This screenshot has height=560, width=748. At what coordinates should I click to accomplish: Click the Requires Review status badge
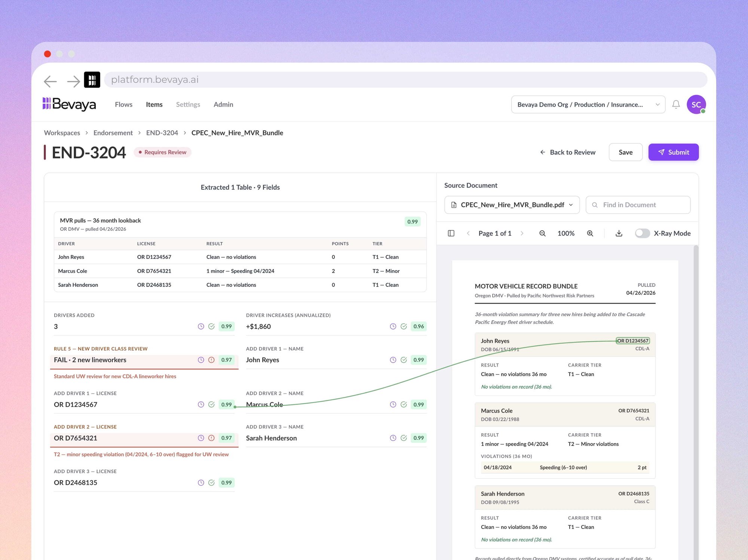click(x=162, y=152)
